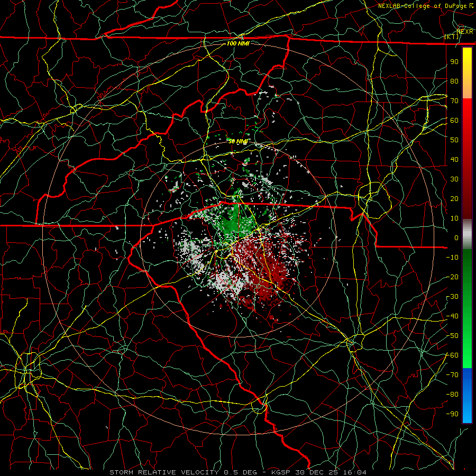Viewport: 476px width, 476px height.
Task: Click the 60 value on the velocity scale
Action: (454, 120)
